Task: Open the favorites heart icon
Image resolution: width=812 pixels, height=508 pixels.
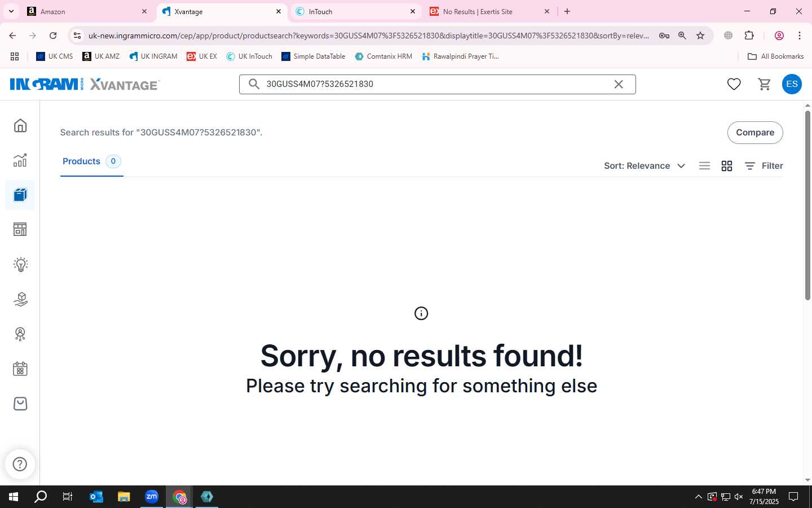Action: click(734, 84)
